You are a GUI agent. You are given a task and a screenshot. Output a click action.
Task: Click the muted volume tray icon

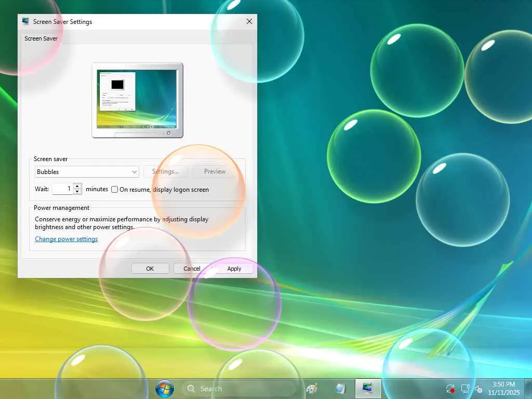[x=478, y=389]
